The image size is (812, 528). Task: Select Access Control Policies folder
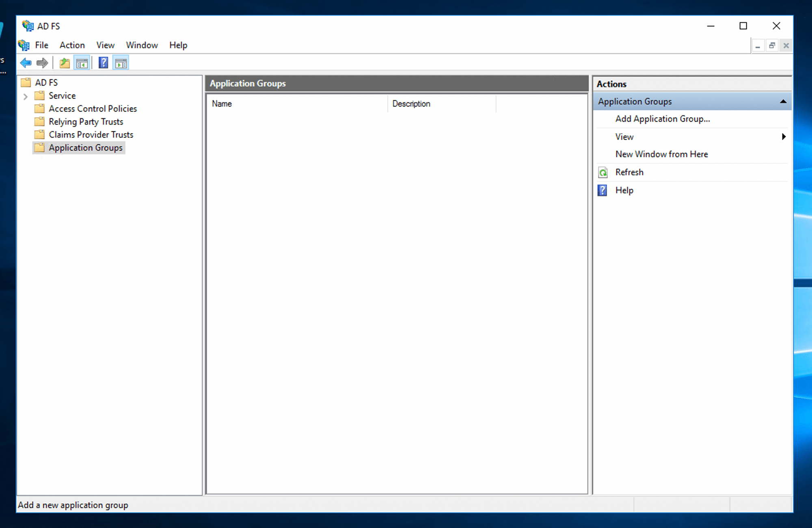(93, 109)
